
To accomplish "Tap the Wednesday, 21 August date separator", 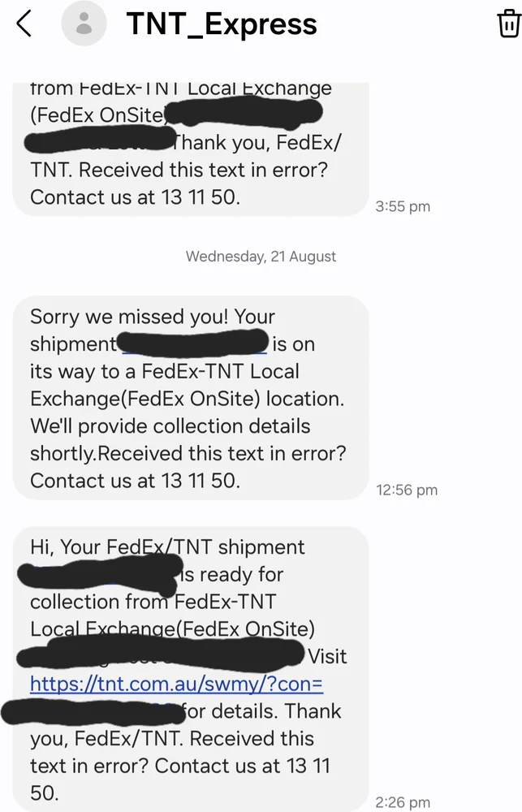I will coord(261,256).
